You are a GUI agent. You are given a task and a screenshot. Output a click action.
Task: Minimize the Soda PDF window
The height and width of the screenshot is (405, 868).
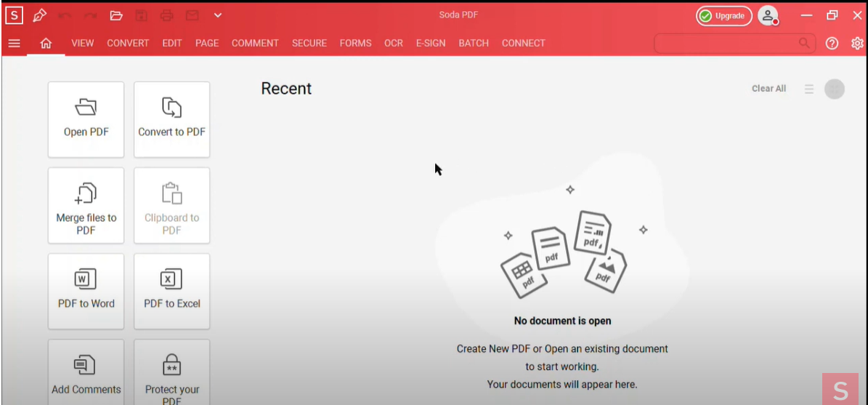pyautogui.click(x=806, y=15)
